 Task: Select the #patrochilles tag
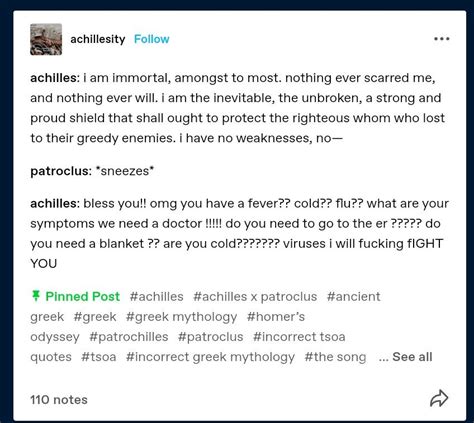[129, 337]
